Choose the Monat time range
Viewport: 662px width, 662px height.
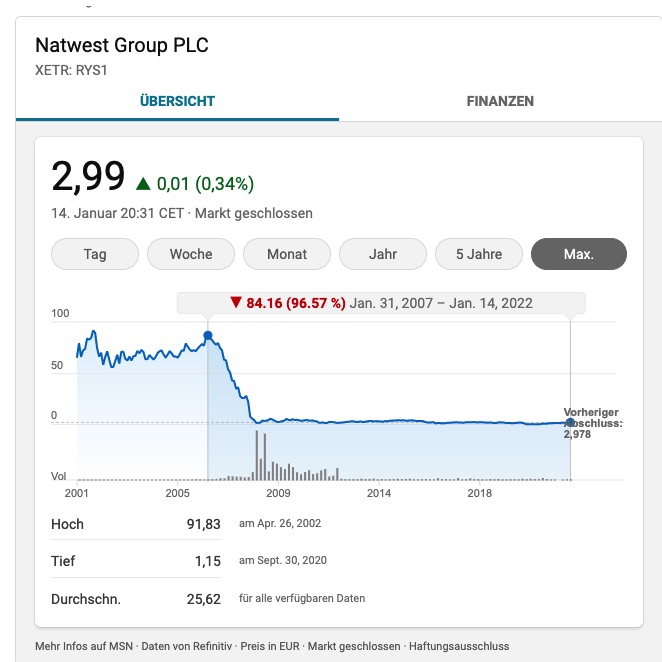[x=287, y=254]
